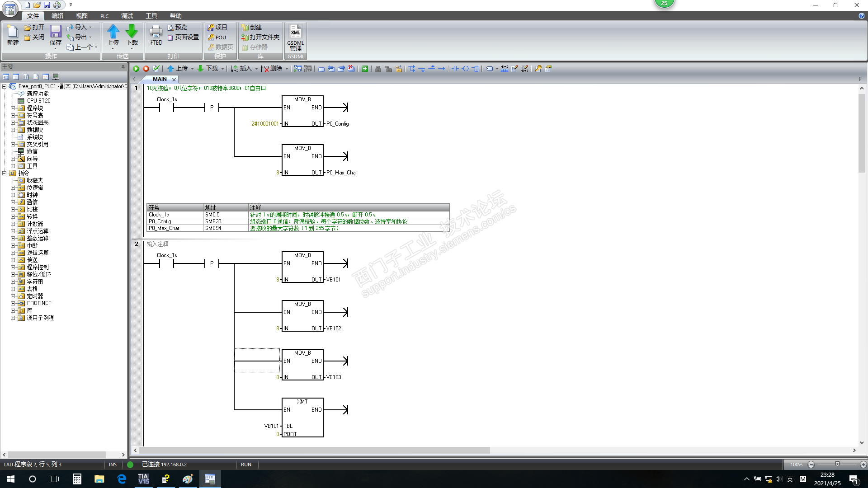
Task: Click the 打开文件夹 button
Action: (x=260, y=37)
